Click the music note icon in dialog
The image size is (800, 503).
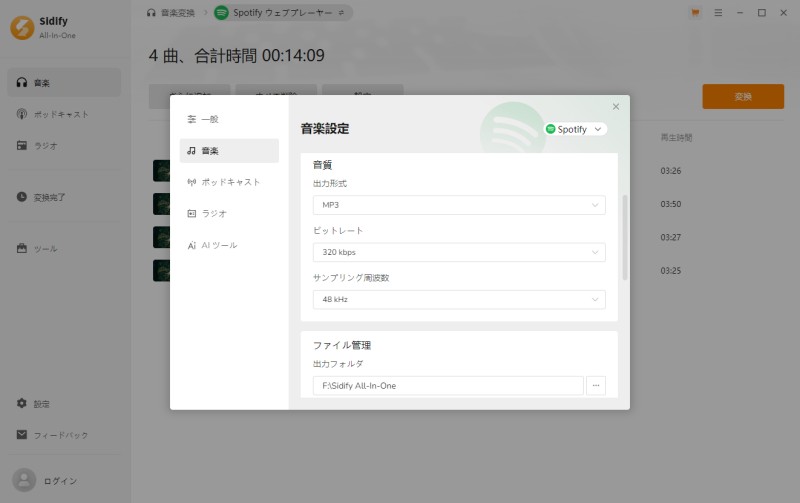click(192, 151)
